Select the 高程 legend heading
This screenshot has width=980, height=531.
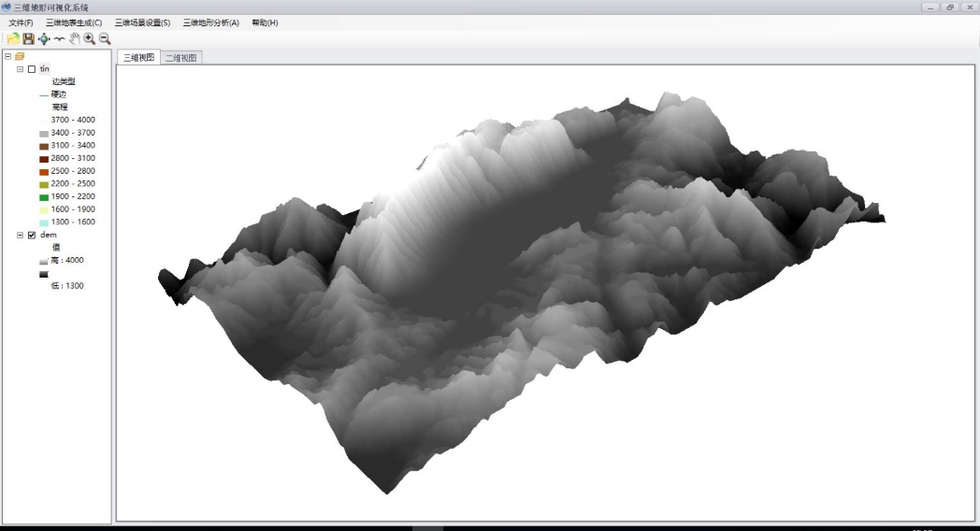pyautogui.click(x=59, y=107)
